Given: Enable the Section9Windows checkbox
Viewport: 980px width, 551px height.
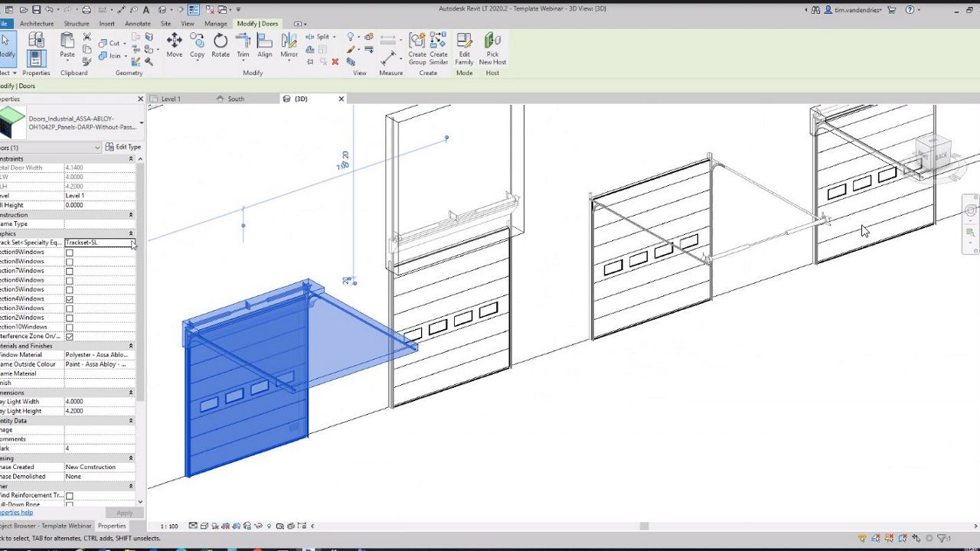Looking at the screenshot, I should 70,253.
